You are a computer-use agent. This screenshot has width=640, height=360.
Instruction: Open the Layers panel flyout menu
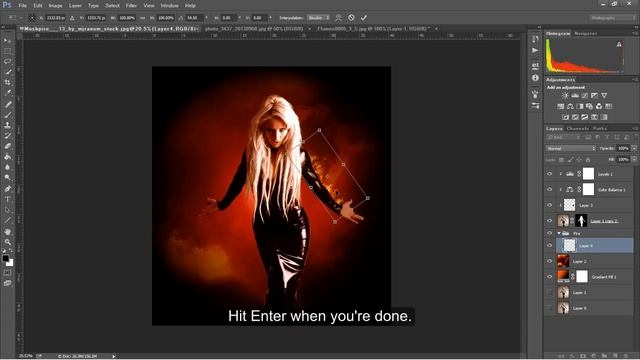[635, 129]
